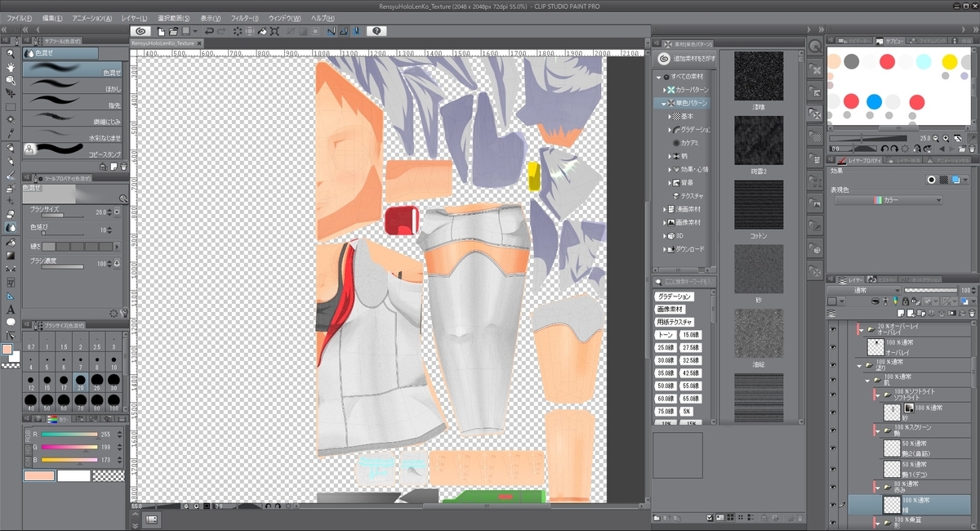Image resolution: width=980 pixels, height=531 pixels.
Task: Hide the 肌 folder
Action: coord(833,378)
